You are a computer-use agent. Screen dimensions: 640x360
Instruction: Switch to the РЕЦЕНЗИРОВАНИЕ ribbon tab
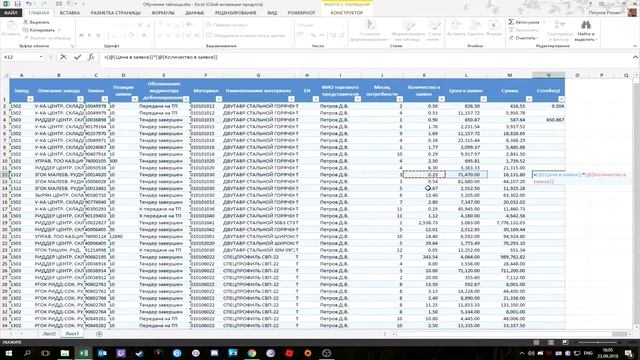[236, 13]
